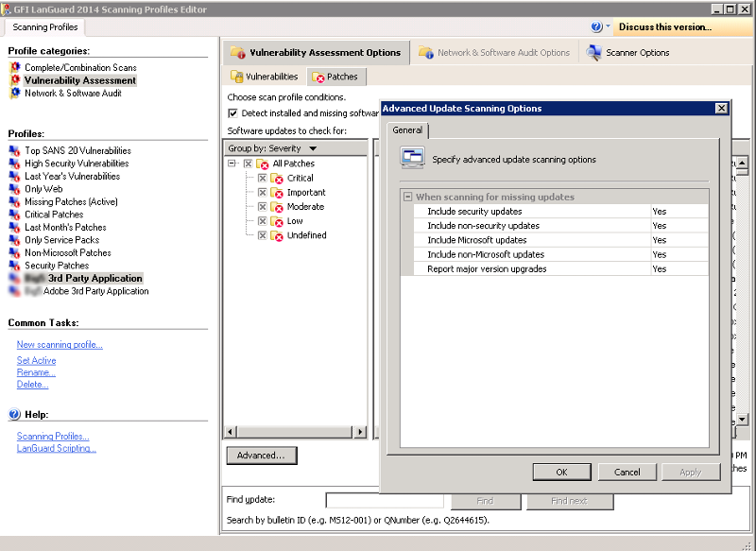Screen dimensions: 756x551
Task: Switch to Scanner Options tab
Action: point(627,53)
